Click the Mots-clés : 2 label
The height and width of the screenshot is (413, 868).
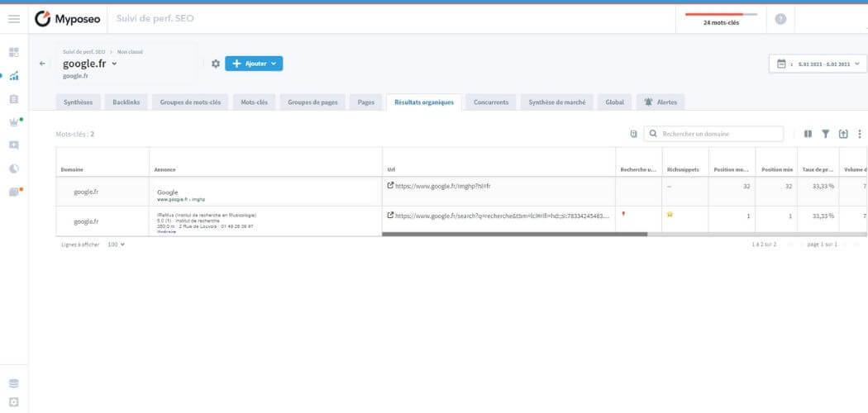[x=75, y=134]
